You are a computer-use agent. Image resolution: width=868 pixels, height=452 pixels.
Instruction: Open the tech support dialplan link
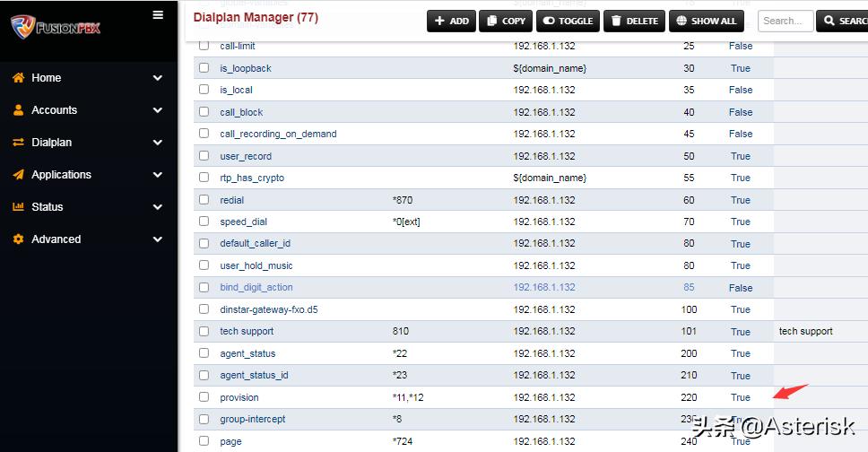(x=247, y=331)
